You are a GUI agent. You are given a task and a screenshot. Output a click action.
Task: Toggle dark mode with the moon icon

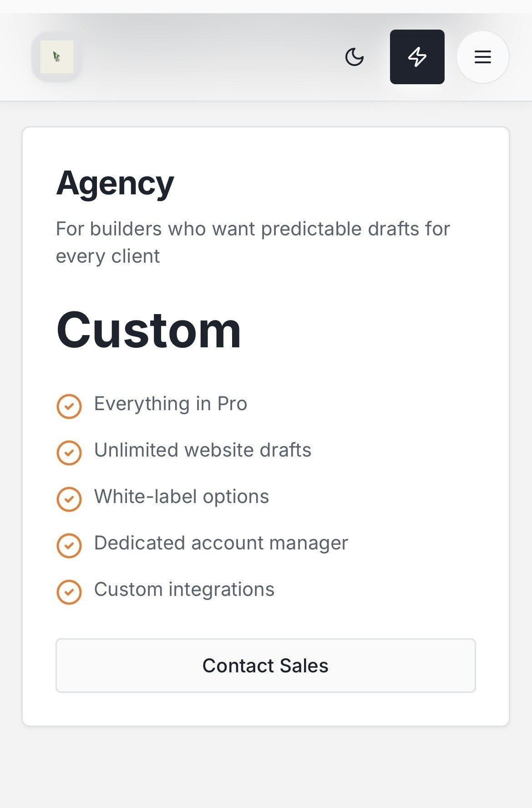[355, 56]
